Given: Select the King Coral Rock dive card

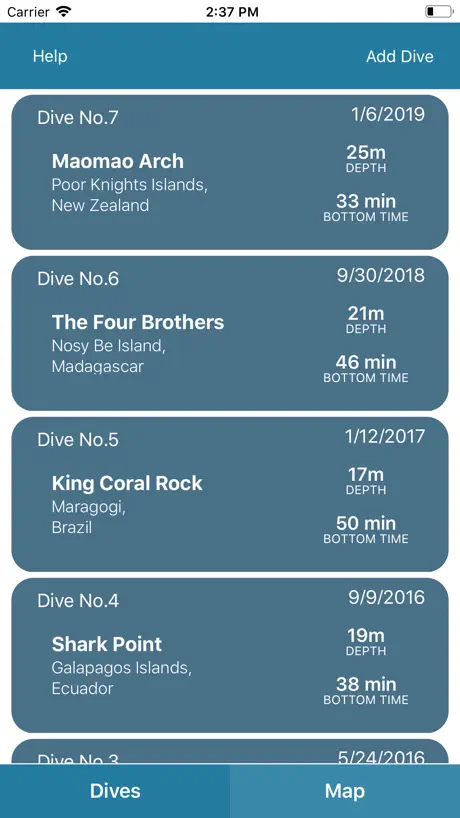Looking at the screenshot, I should [x=230, y=494].
